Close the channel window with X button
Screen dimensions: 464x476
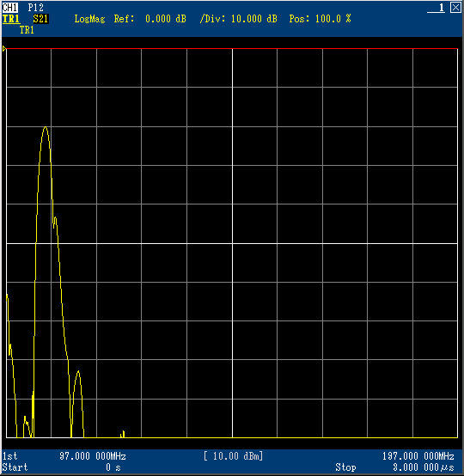pyautogui.click(x=455, y=7)
